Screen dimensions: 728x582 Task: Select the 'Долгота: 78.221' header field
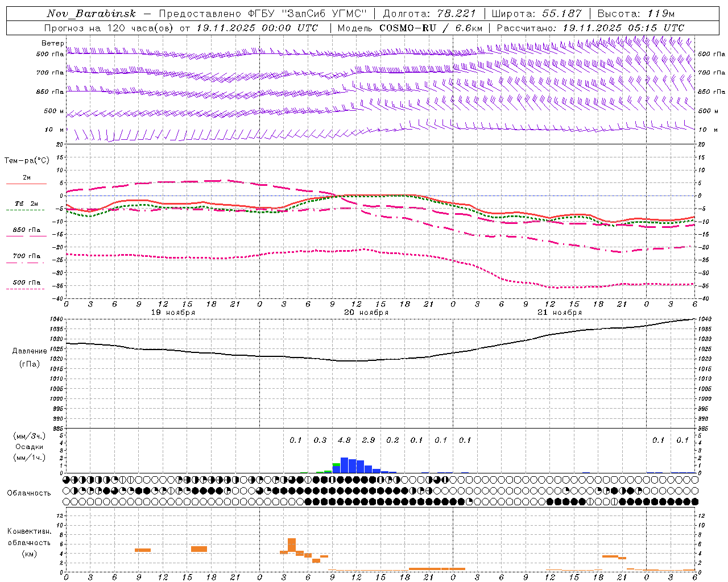tap(429, 14)
